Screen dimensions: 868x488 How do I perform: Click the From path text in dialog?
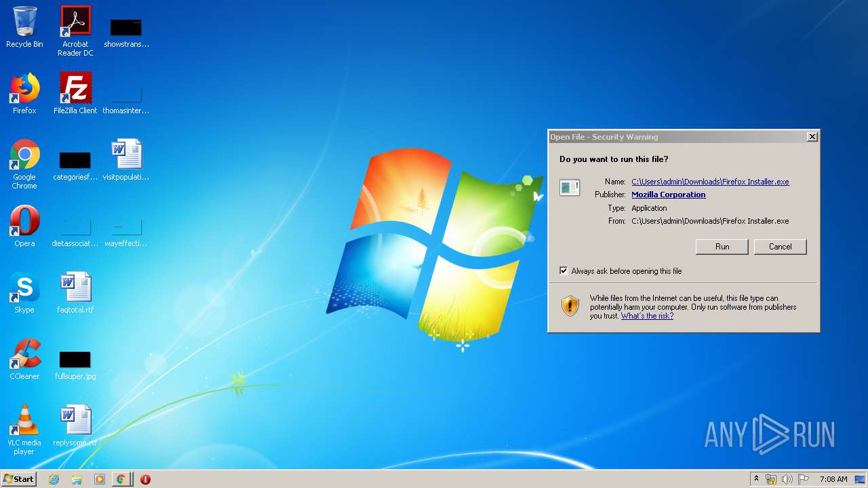tap(710, 221)
